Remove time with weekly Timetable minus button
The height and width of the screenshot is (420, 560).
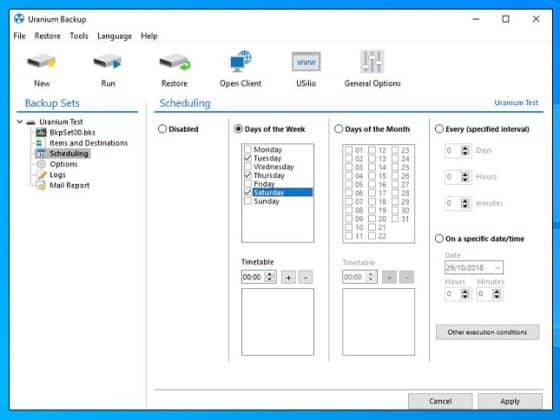click(306, 277)
